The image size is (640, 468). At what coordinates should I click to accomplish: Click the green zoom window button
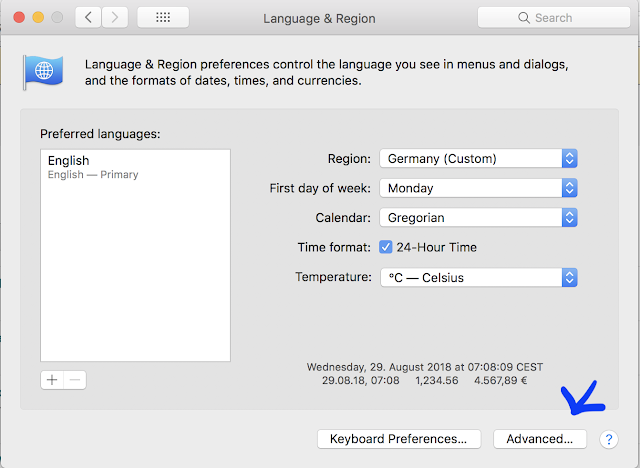(x=58, y=18)
